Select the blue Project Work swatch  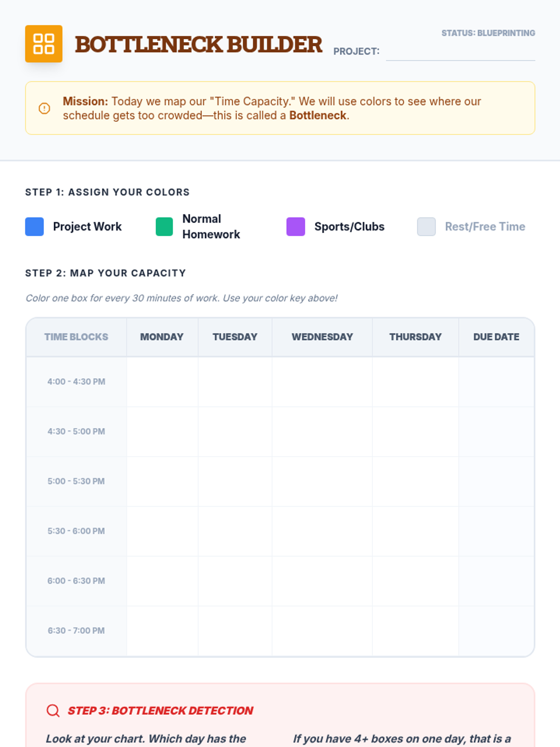click(35, 226)
